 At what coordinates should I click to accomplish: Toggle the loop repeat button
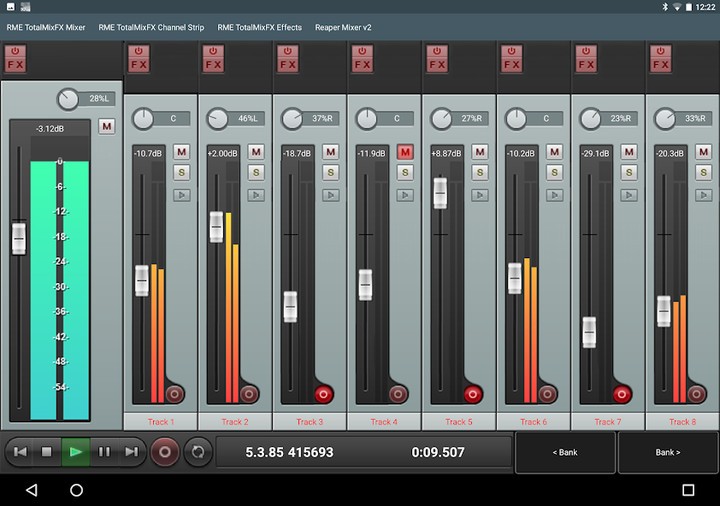pos(197,452)
